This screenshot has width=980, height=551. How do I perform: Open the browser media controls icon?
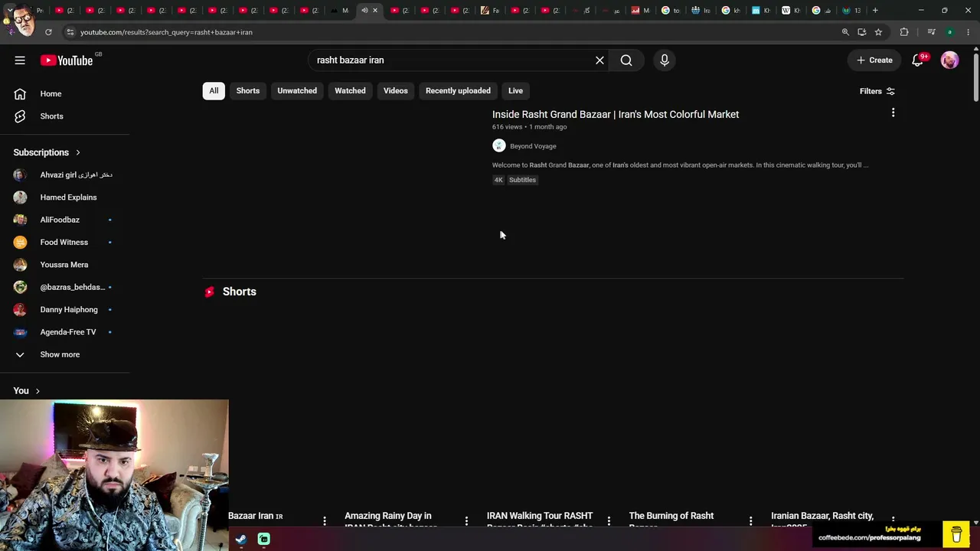coord(931,32)
